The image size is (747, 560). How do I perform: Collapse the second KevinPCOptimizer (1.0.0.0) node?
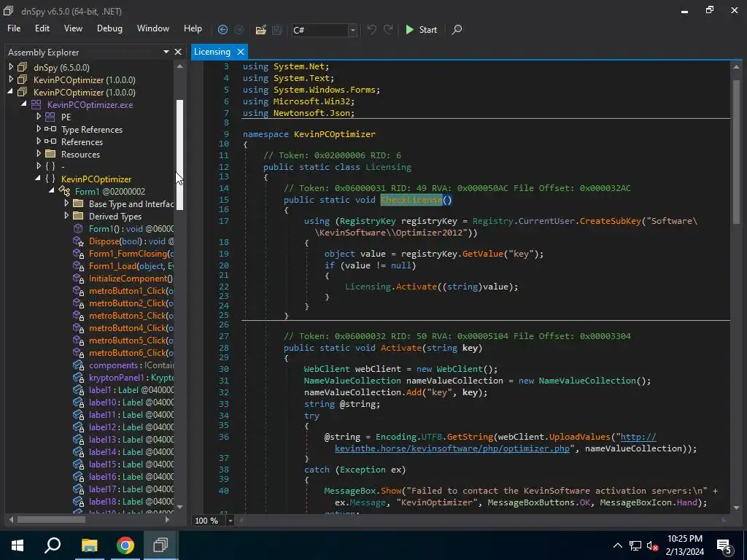click(x=11, y=92)
